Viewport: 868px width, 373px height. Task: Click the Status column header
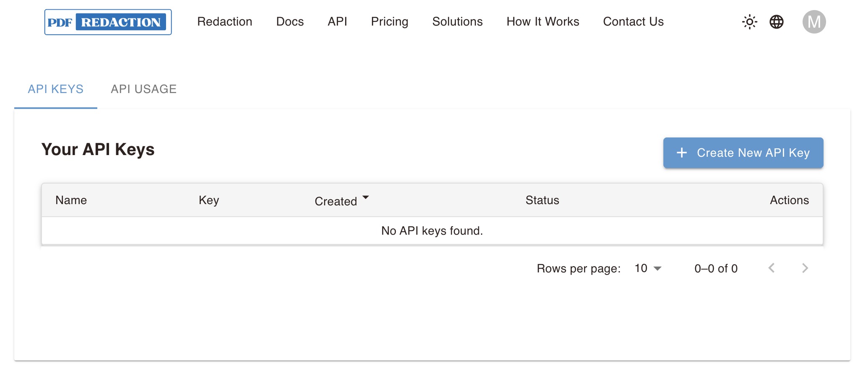pyautogui.click(x=542, y=200)
